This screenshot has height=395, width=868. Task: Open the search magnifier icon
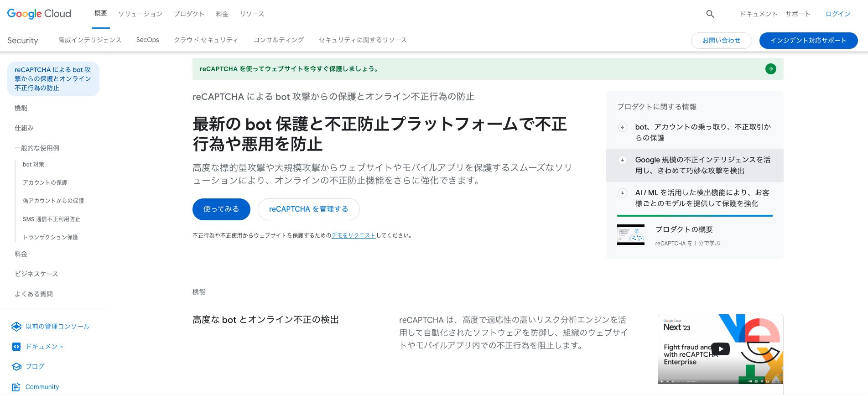pyautogui.click(x=710, y=14)
